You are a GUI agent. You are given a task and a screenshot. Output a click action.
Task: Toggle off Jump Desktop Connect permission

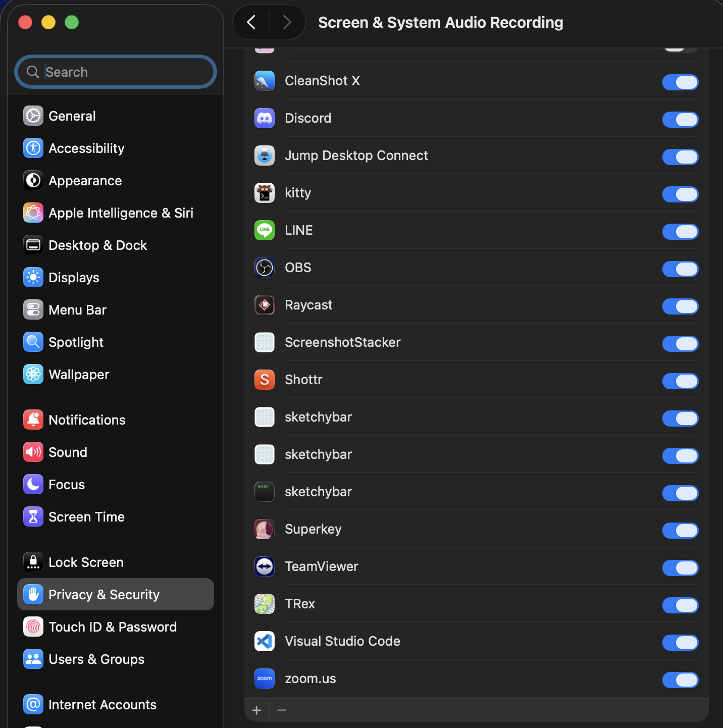pos(680,157)
